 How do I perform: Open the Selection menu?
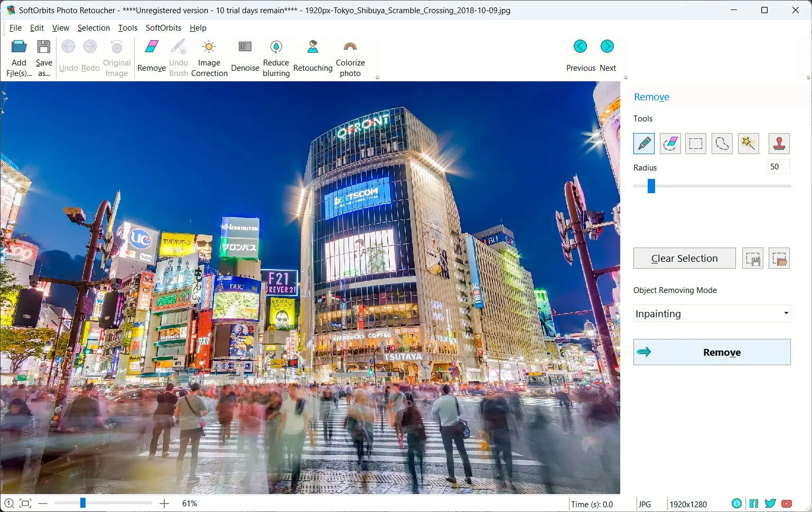pos(94,28)
